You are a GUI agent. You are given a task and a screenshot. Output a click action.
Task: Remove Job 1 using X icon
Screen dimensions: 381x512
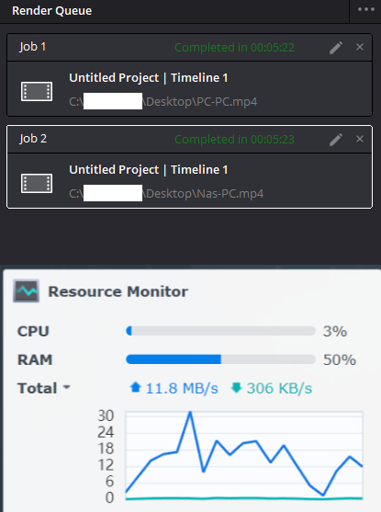[360, 47]
